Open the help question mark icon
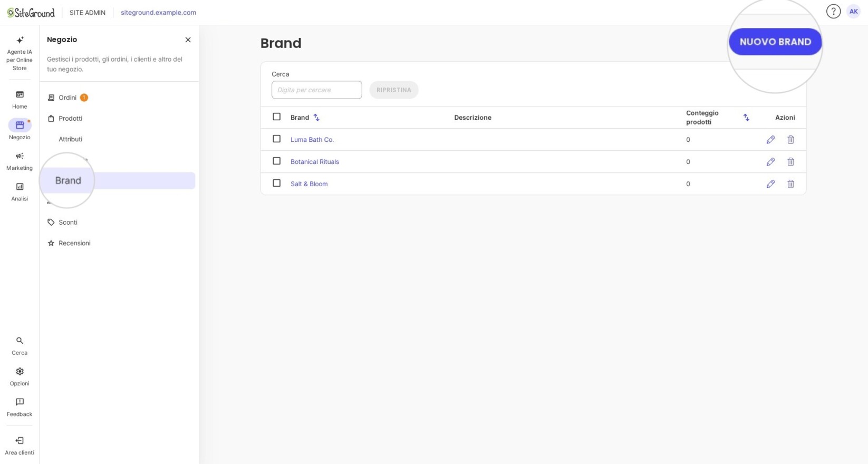The width and height of the screenshot is (868, 464). coord(833,12)
